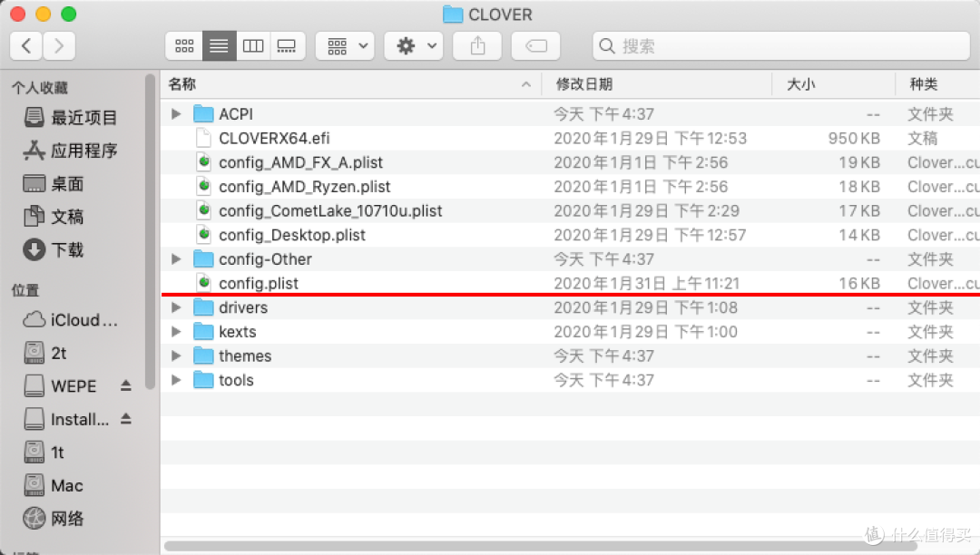Select the ACPI folder icon
This screenshot has width=980, height=555.
pyautogui.click(x=203, y=113)
